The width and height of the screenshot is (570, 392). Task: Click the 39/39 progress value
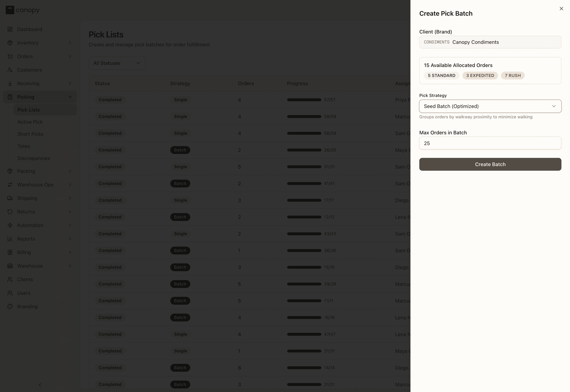point(330,284)
